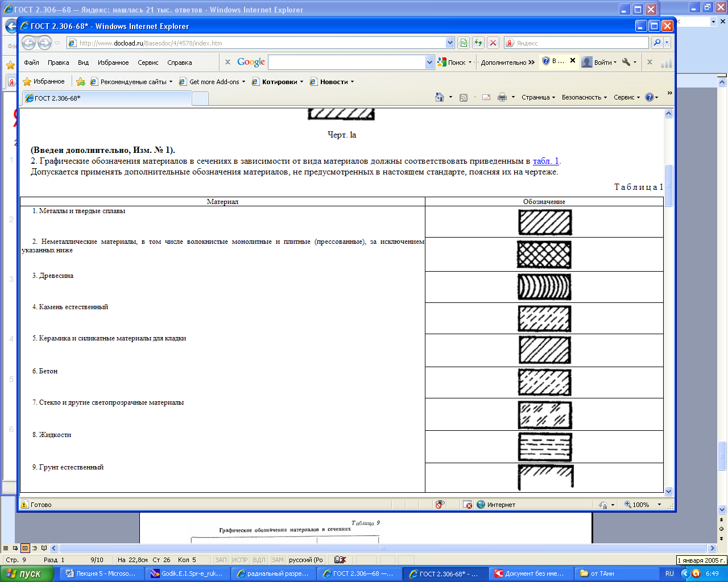Close the Google toolbar with its X
This screenshot has width=728, height=582.
[x=227, y=62]
